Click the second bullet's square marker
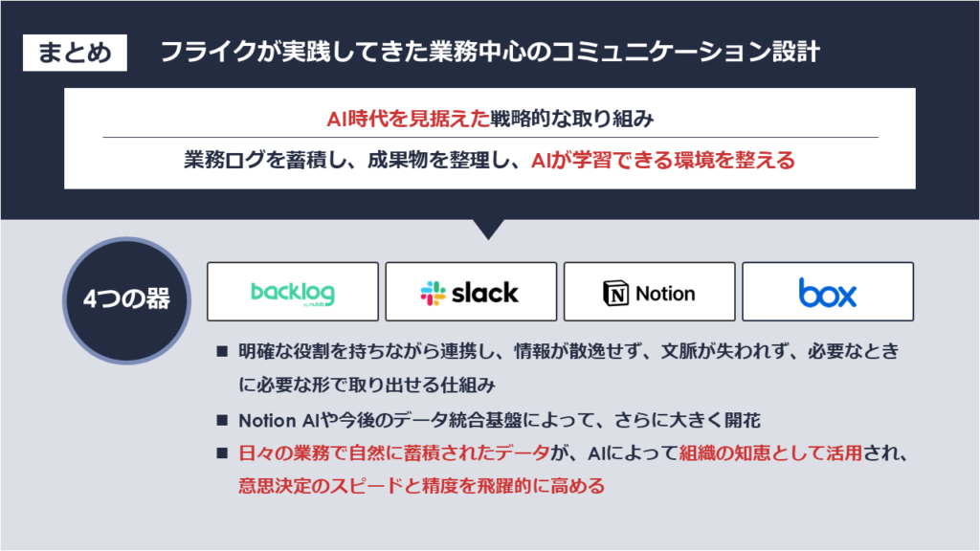The image size is (980, 551). point(221,420)
